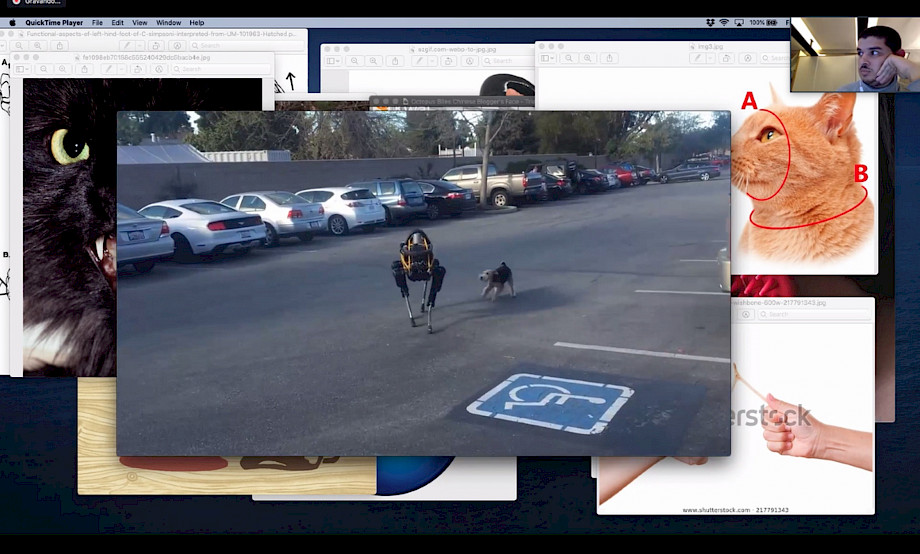The width and height of the screenshot is (920, 554).
Task: Open AirPlay display menu bar icon
Action: 739,23
